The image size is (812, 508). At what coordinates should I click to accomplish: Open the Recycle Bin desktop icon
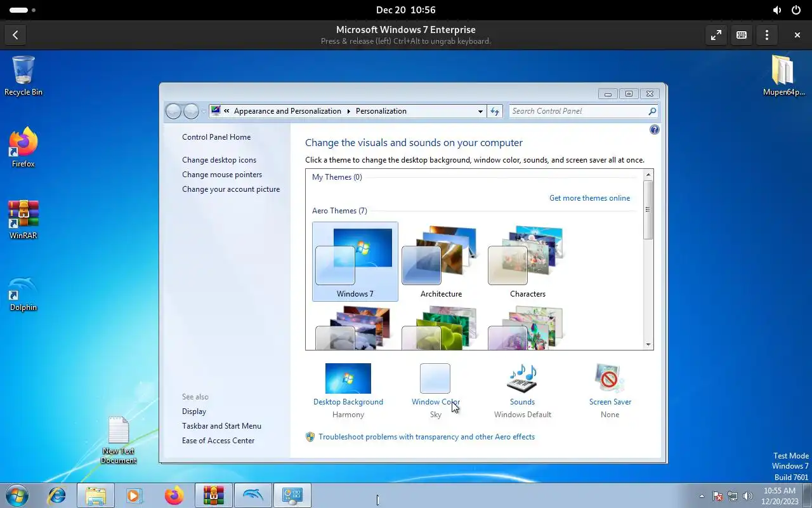(x=23, y=76)
